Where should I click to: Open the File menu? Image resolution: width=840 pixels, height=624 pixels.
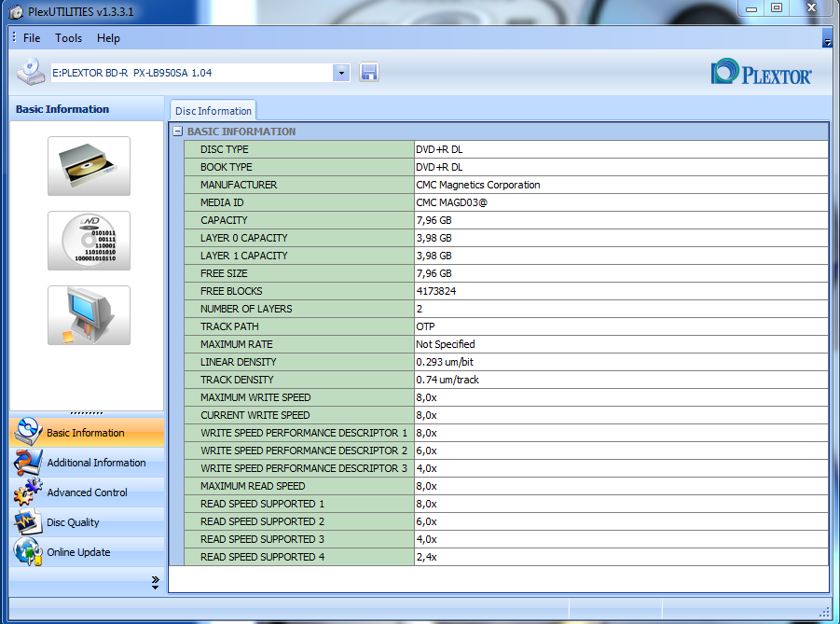pyautogui.click(x=32, y=38)
